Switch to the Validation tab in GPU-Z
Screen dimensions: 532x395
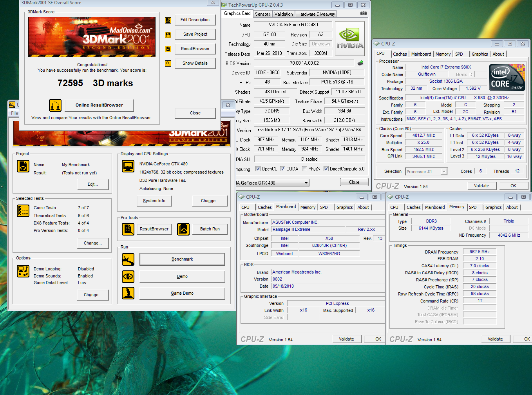pos(284,14)
